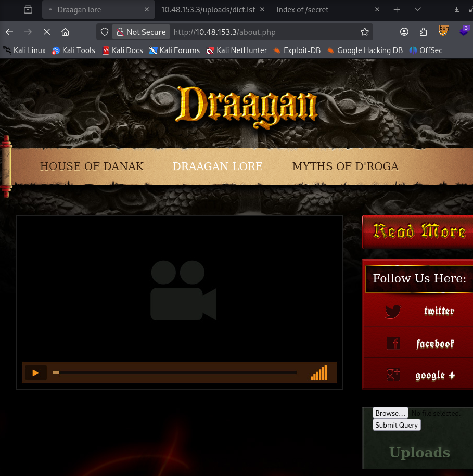Open Myths of D'Roga menu item
Screen dimensions: 473x476
click(345, 166)
